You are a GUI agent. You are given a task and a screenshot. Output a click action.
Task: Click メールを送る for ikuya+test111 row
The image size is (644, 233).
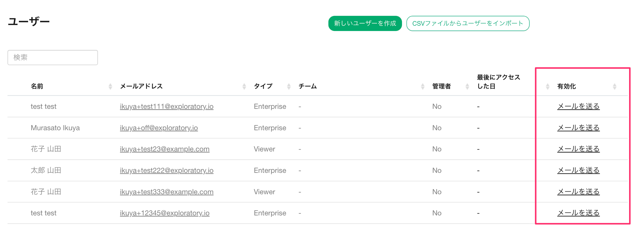578,106
